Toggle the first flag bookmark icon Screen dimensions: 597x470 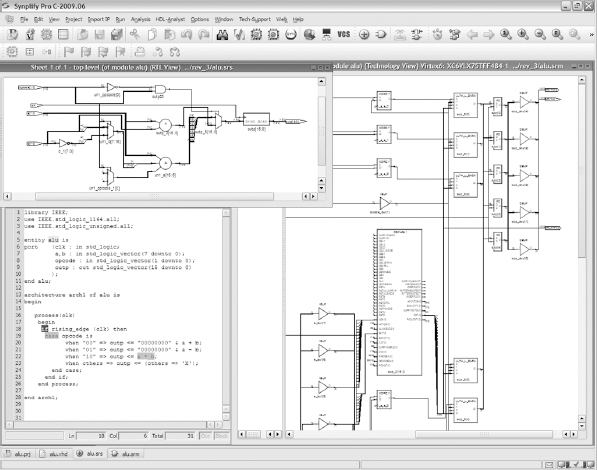click(x=69, y=51)
